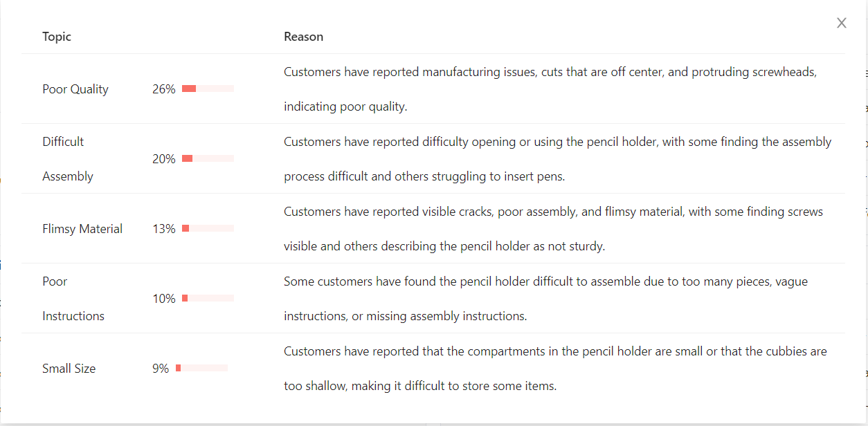Close the topic breakdown dialog
Image resolution: width=868 pixels, height=426 pixels.
(842, 23)
